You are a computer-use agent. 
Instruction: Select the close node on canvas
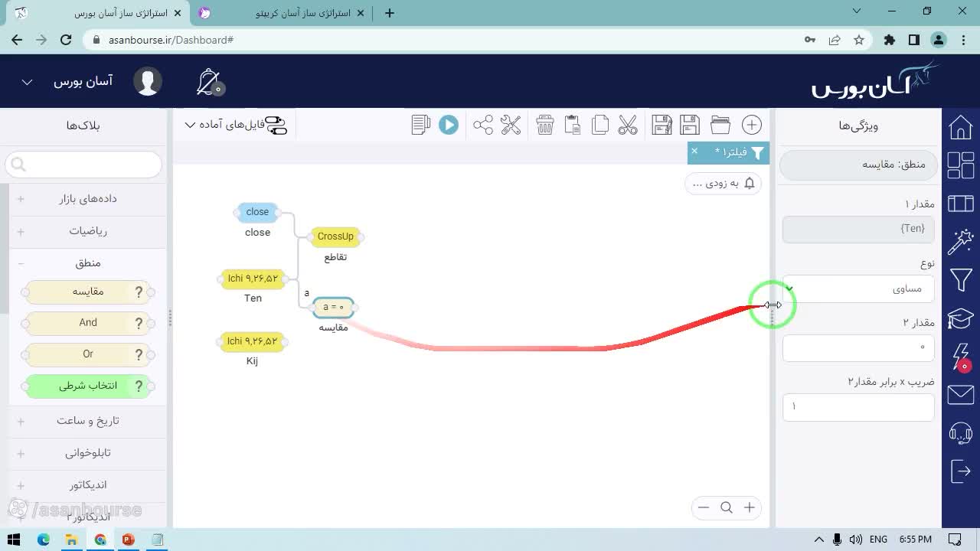pos(257,212)
